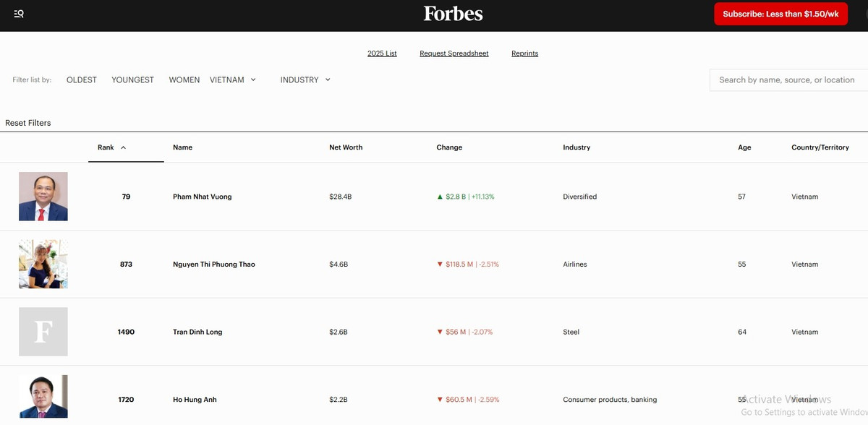Open the 2025 List link
868x425 pixels.
click(382, 53)
